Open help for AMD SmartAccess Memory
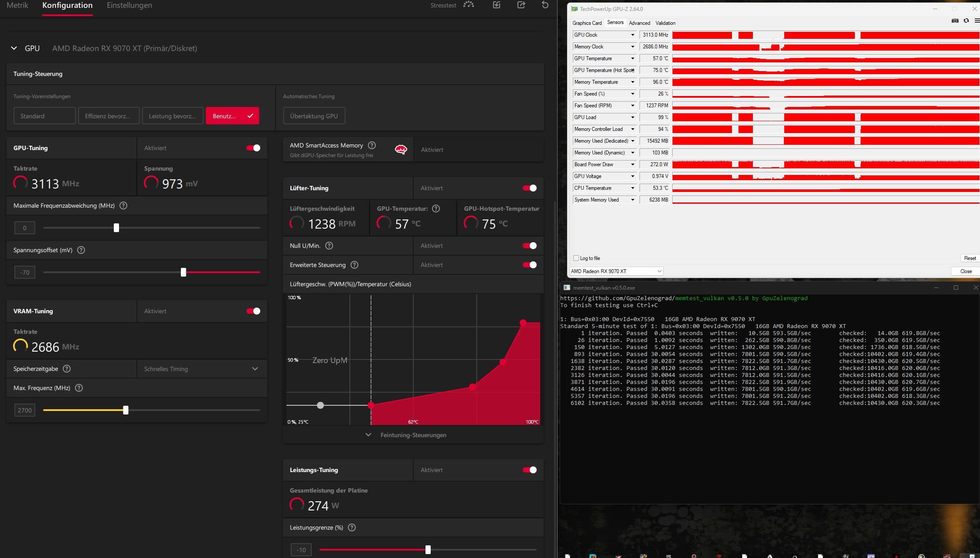This screenshot has height=558, width=980. [372, 145]
